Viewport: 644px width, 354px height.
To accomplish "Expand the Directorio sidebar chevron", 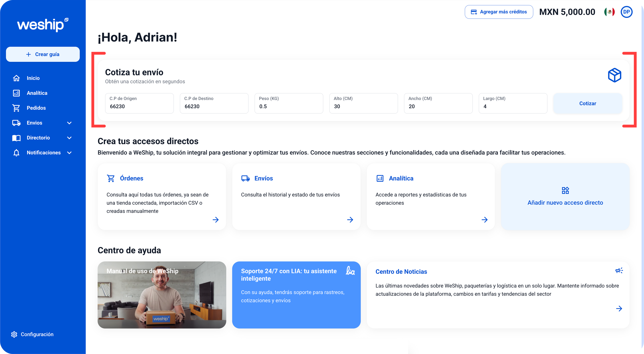I will coord(70,138).
